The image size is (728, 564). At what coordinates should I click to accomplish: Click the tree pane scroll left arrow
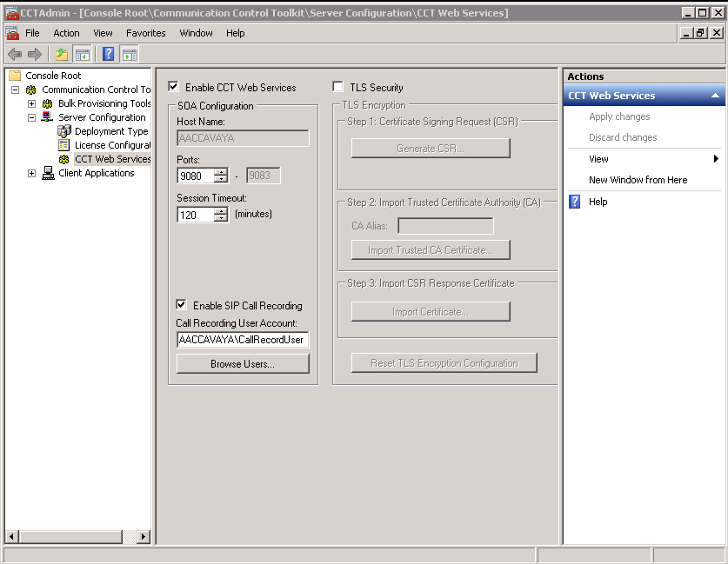pos(11,537)
